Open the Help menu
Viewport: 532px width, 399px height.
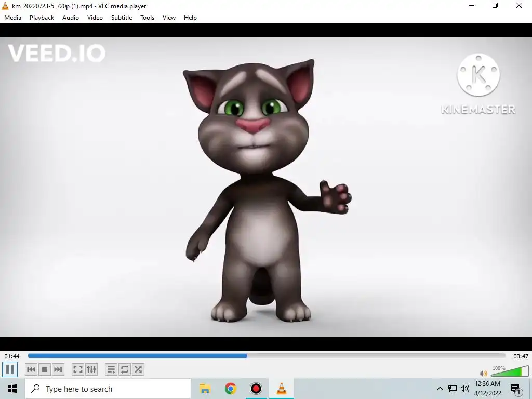190,18
